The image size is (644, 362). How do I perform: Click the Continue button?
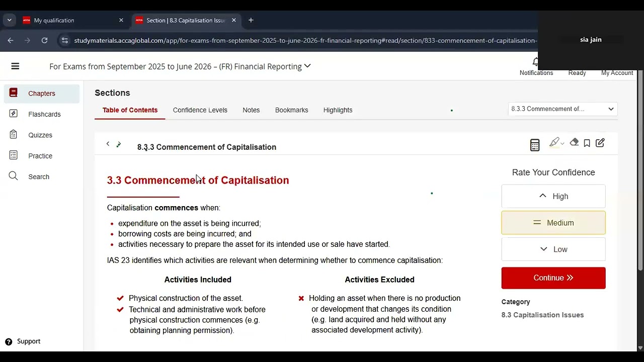coord(553,278)
